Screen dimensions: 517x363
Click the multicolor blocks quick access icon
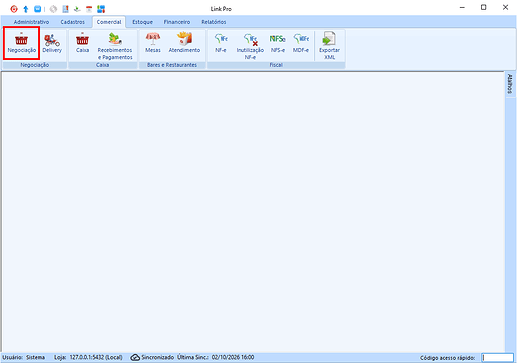(101, 9)
